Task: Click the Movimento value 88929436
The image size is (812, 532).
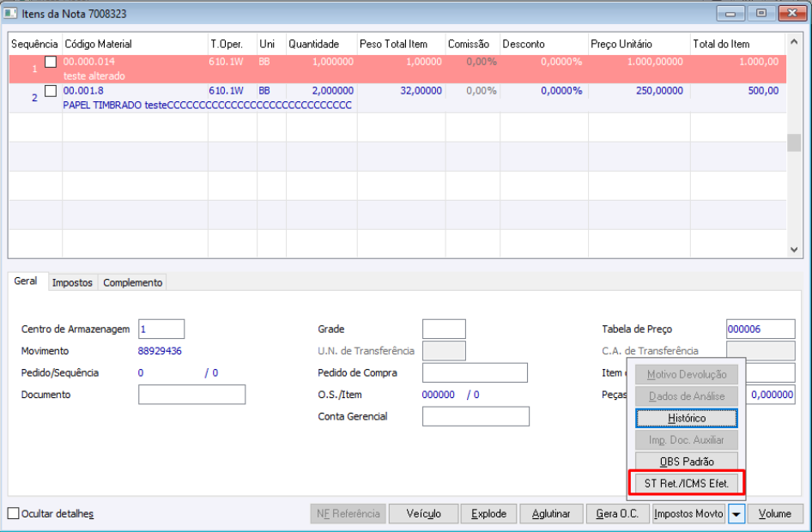Action: [160, 351]
